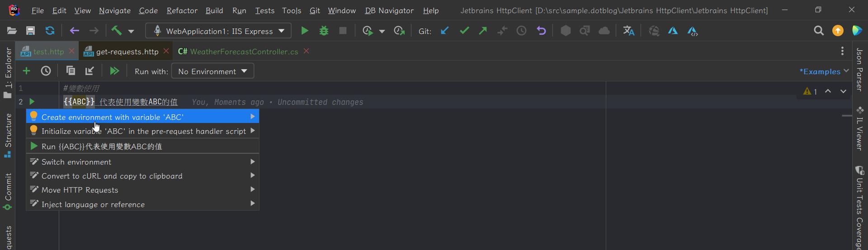The width and height of the screenshot is (868, 250).
Task: Open the IL Viewer side panel
Action: click(859, 129)
